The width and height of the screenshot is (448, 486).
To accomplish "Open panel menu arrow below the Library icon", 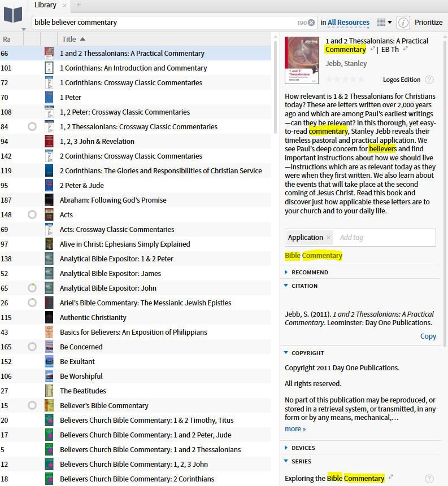I will (24, 29).
